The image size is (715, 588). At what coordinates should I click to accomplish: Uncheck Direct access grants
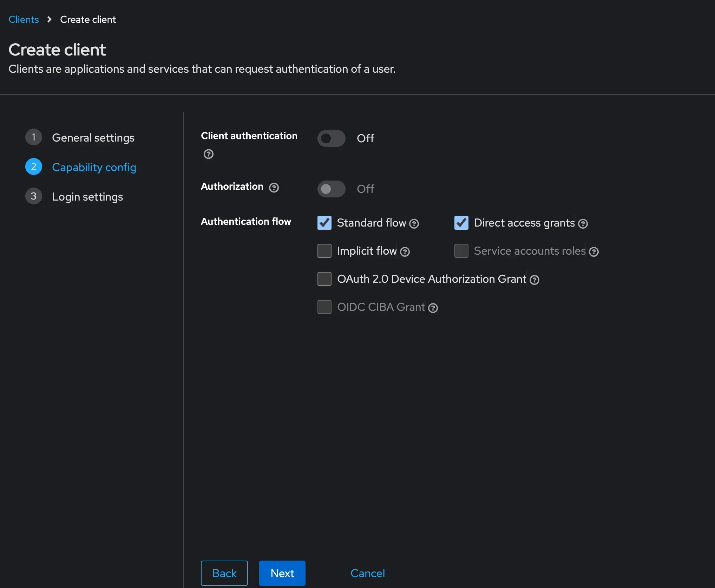[461, 223]
